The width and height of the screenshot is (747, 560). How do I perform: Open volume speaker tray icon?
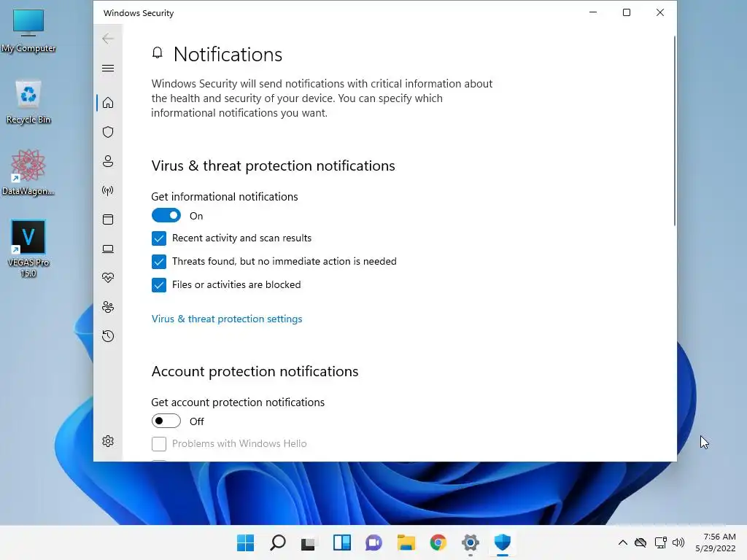678,542
